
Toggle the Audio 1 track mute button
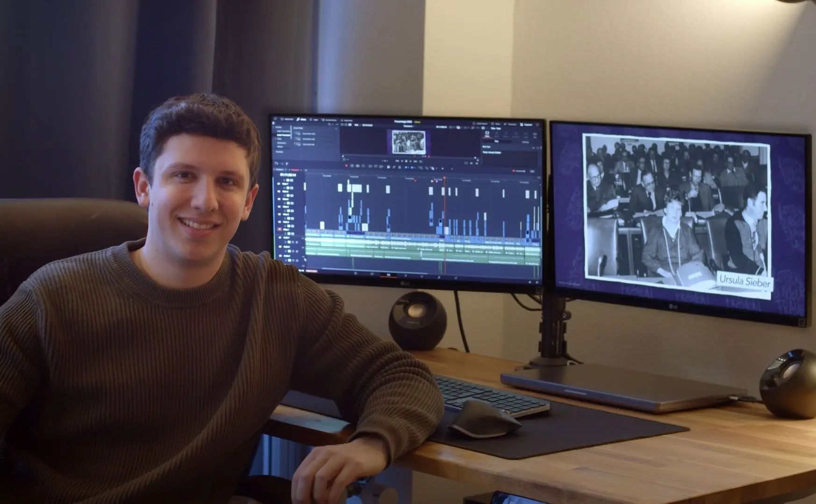(297, 242)
